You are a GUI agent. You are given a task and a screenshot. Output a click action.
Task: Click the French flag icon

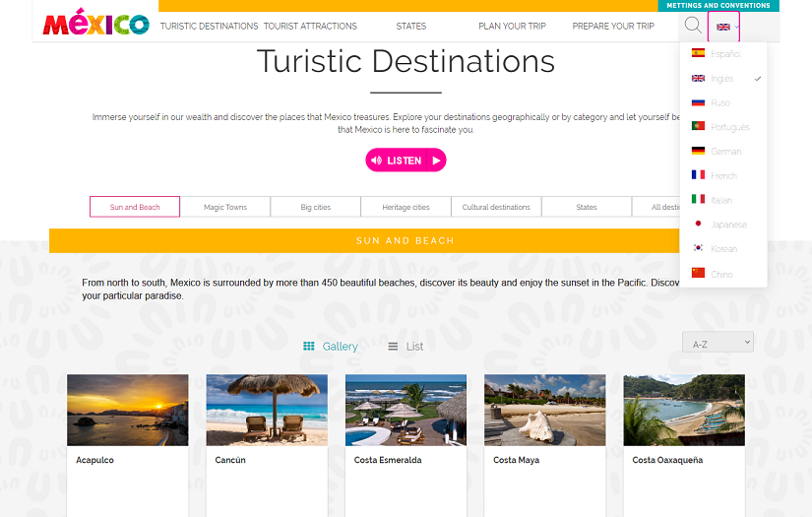[698, 174]
